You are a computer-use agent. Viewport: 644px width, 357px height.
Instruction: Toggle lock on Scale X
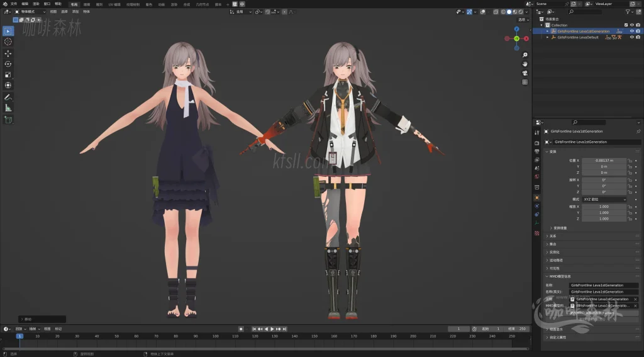point(630,207)
